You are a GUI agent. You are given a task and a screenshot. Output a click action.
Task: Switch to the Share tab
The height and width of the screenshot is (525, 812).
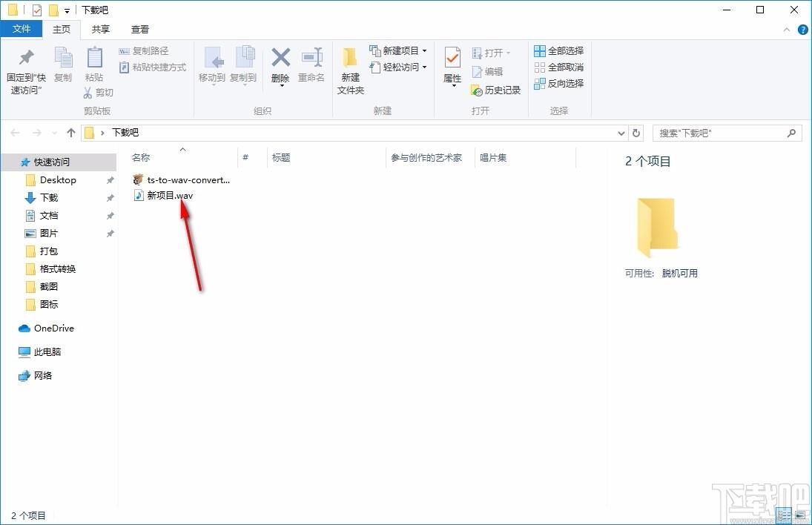coord(100,30)
